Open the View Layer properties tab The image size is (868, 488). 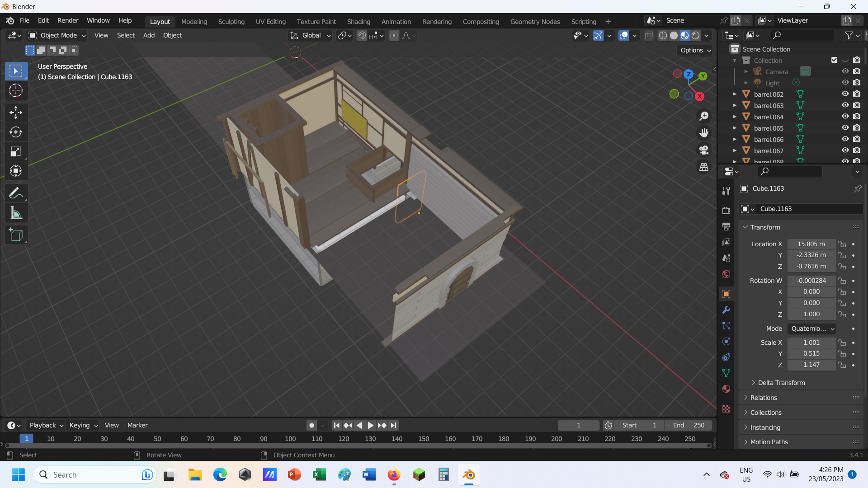tap(726, 242)
